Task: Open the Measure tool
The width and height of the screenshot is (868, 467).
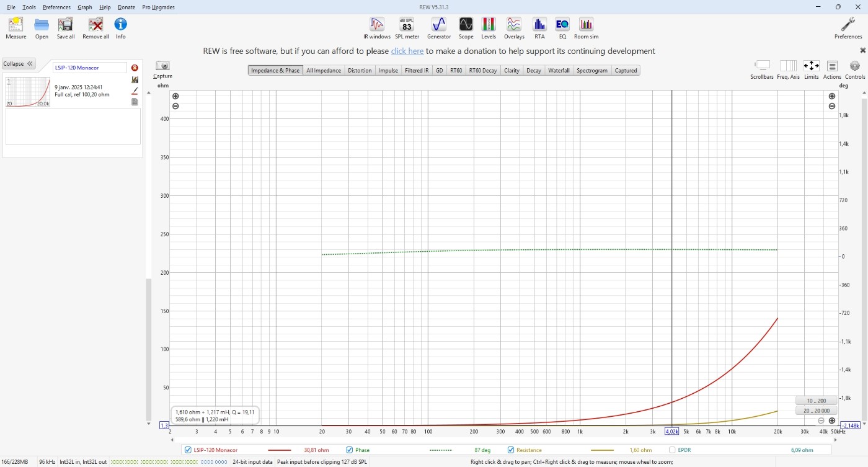Action: coord(15,29)
